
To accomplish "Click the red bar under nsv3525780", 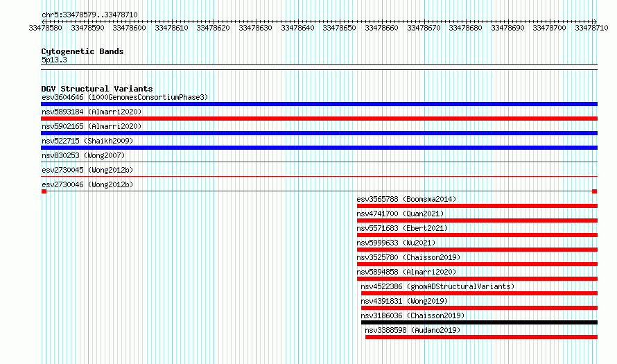I will tap(478, 264).
